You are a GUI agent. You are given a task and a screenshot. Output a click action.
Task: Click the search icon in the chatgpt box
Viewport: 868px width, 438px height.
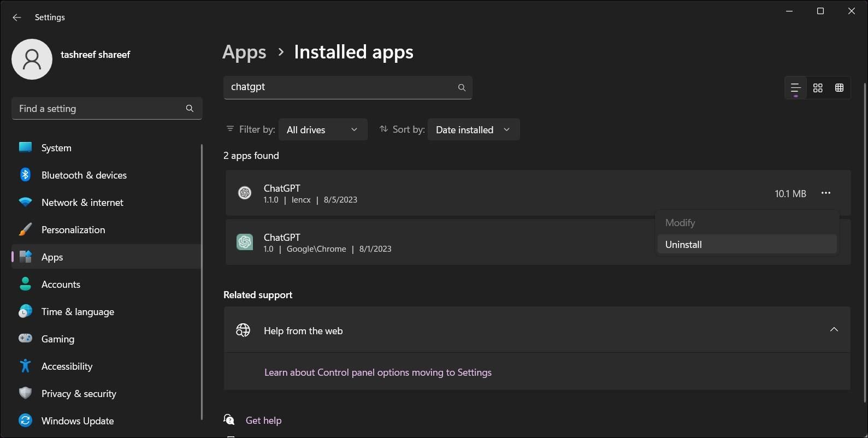[462, 87]
